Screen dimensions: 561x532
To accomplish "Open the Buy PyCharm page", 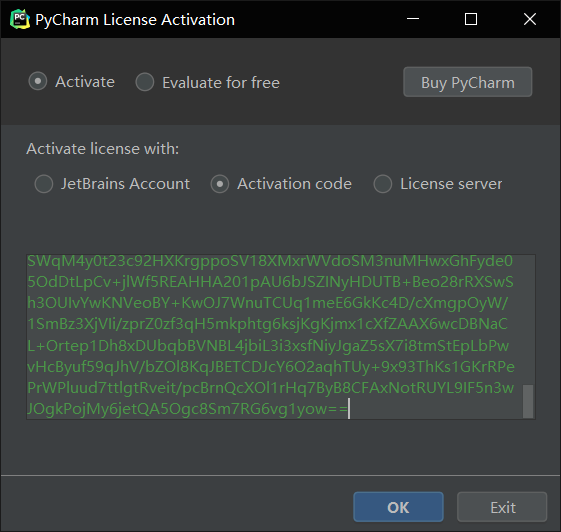I will (468, 82).
